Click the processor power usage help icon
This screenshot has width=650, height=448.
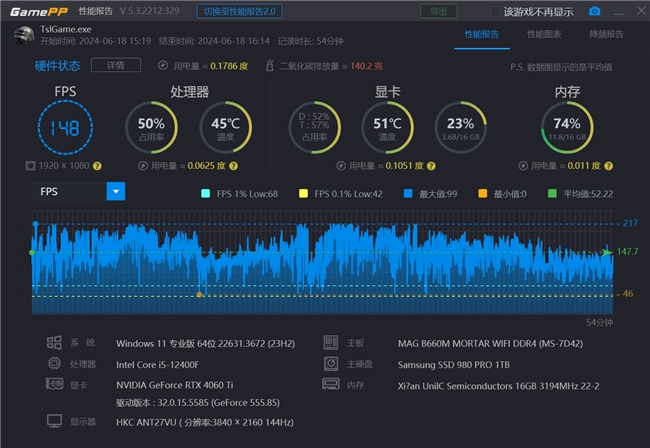pos(233,166)
